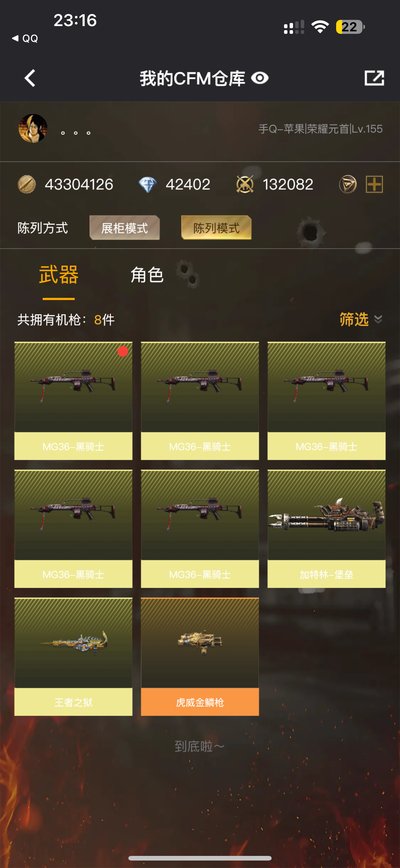The height and width of the screenshot is (868, 400).
Task: Switch to 陈列模式 display mode
Action: coord(216,228)
